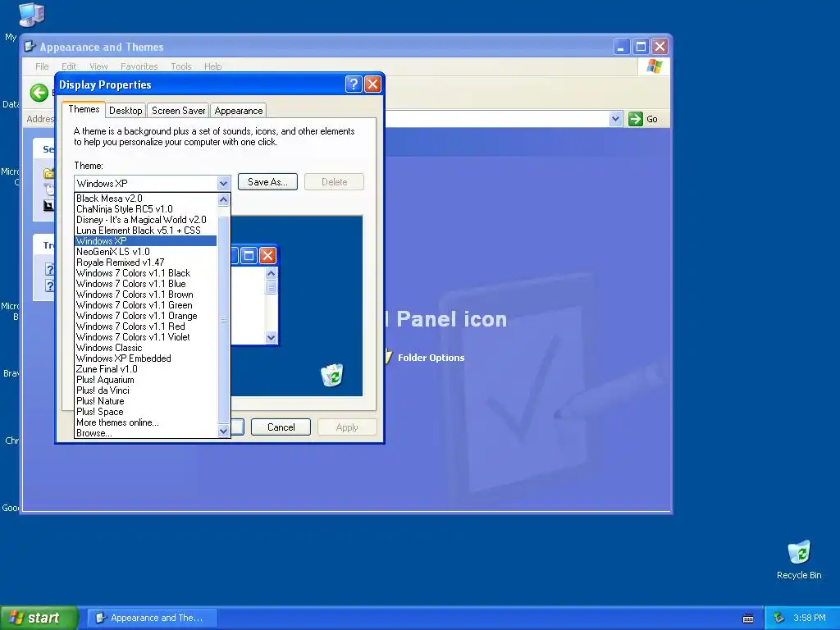Screen dimensions: 840x630
Task: Pick Zune Final v1.0 theme
Action: pos(146,369)
